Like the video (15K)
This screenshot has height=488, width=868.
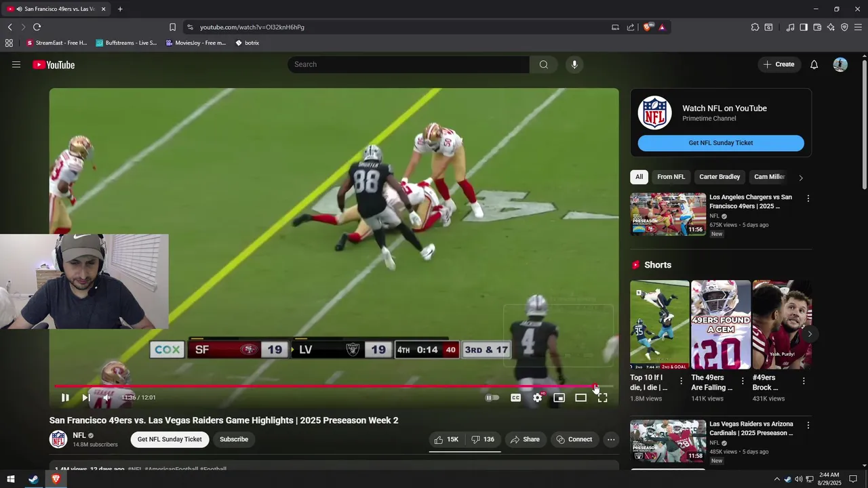(x=446, y=439)
